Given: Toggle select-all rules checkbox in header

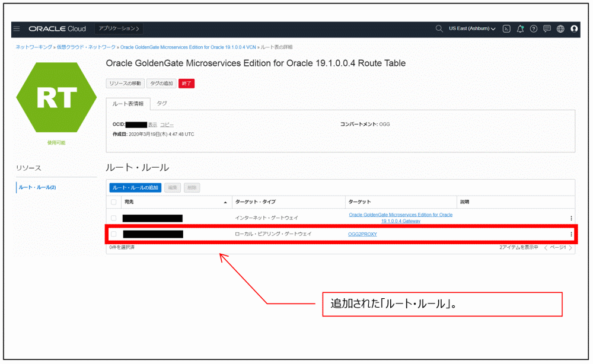Looking at the screenshot, I should pyautogui.click(x=113, y=202).
